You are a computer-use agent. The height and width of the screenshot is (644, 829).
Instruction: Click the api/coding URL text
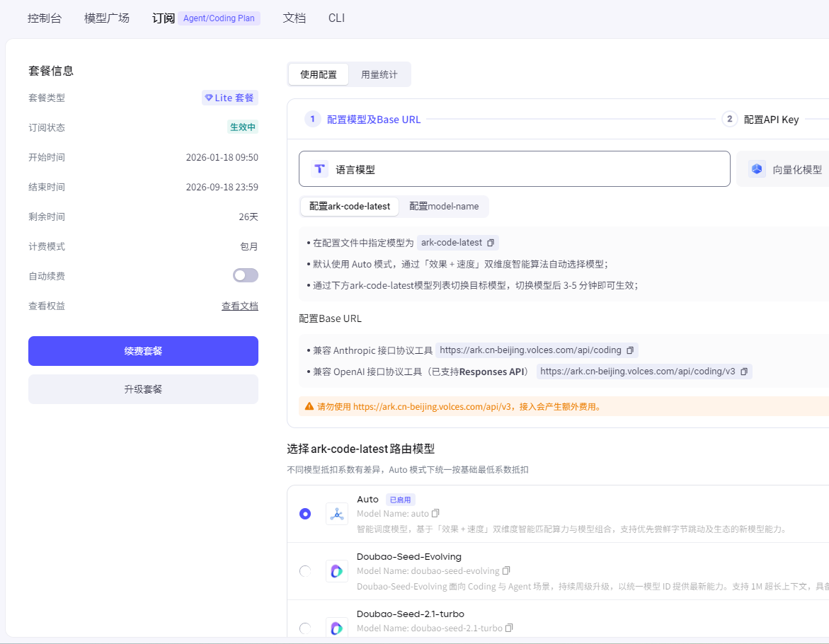[x=530, y=350]
